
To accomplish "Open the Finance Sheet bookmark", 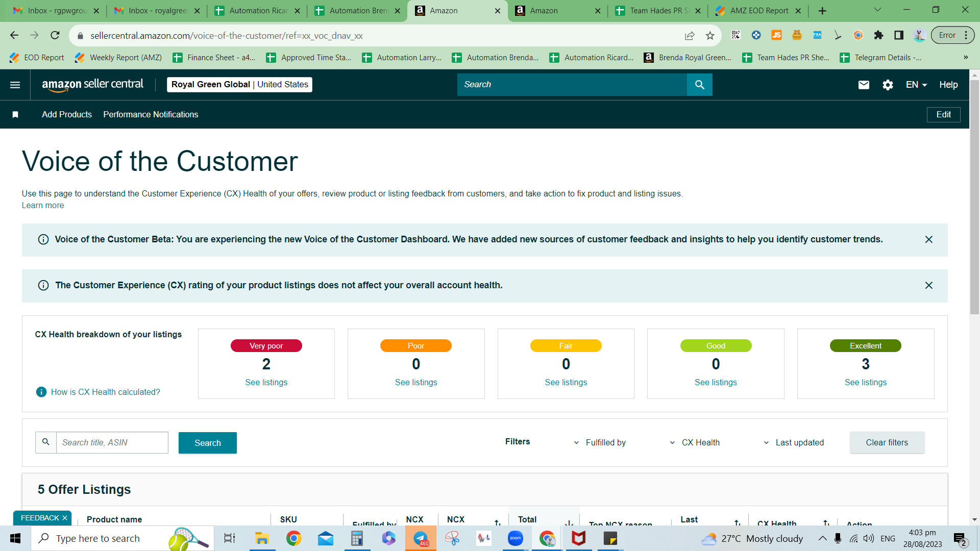I will [214, 58].
